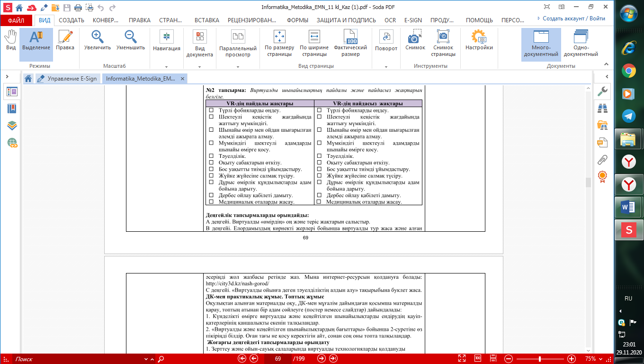Open Google Chrome from the taskbar

point(629,71)
